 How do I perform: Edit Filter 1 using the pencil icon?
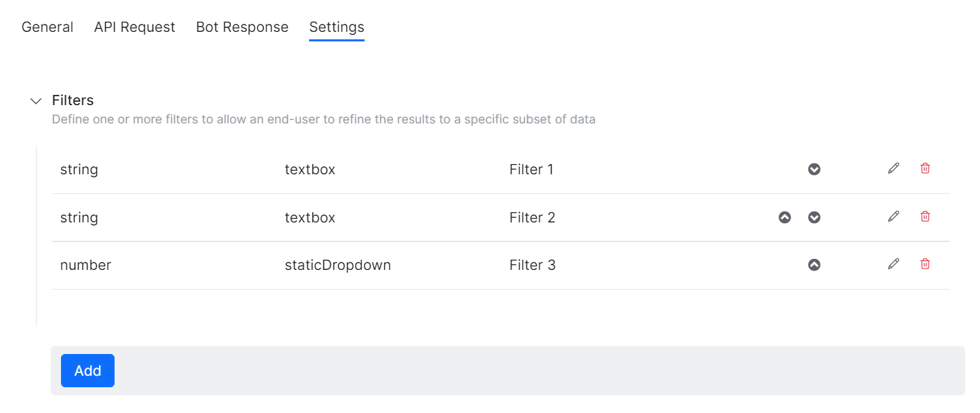pos(893,168)
